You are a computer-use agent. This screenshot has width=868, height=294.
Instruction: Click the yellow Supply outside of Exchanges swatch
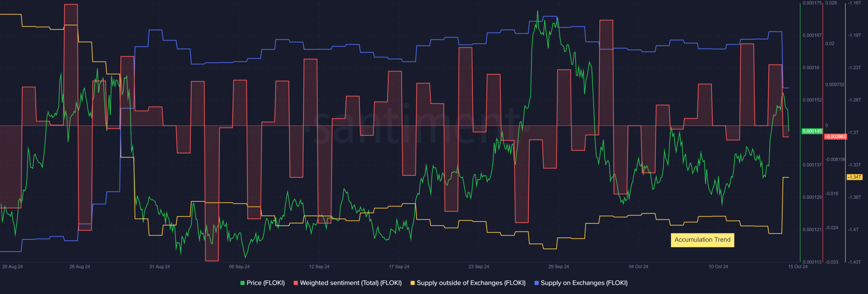(x=413, y=283)
